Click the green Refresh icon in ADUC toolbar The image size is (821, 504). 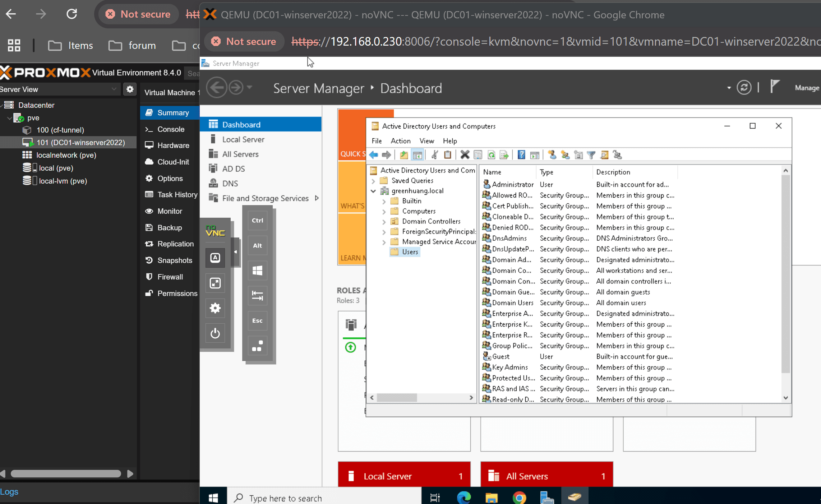(491, 155)
